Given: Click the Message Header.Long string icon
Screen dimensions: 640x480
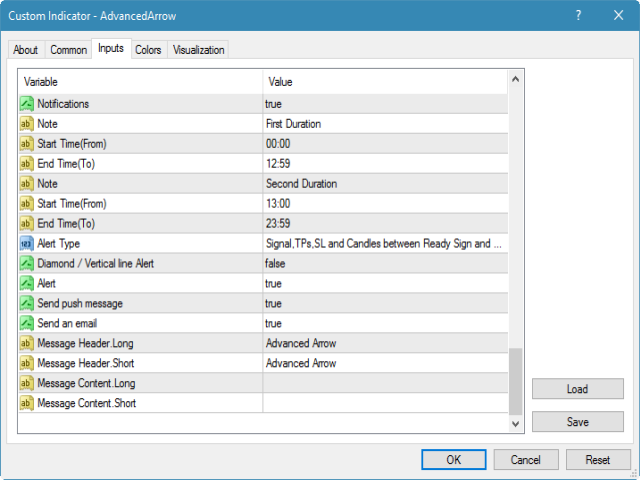Looking at the screenshot, I should click(x=27, y=344).
